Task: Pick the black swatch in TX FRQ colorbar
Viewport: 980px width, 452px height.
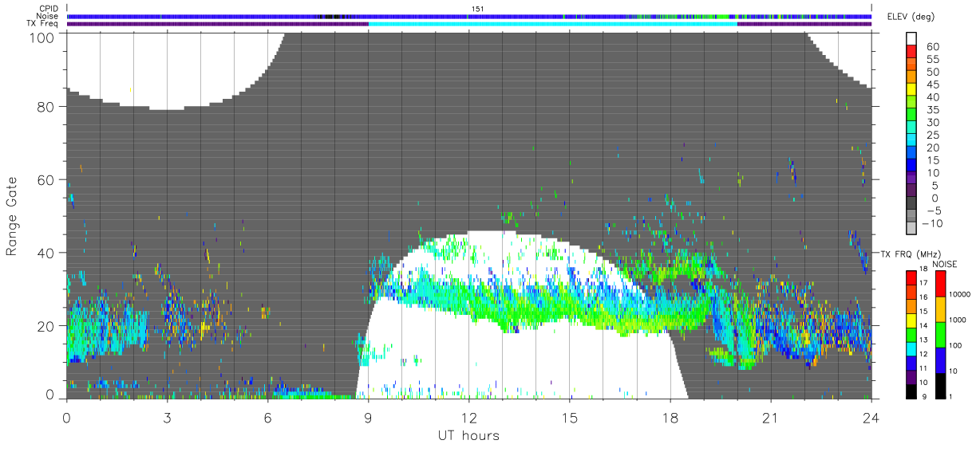Action: (911, 390)
